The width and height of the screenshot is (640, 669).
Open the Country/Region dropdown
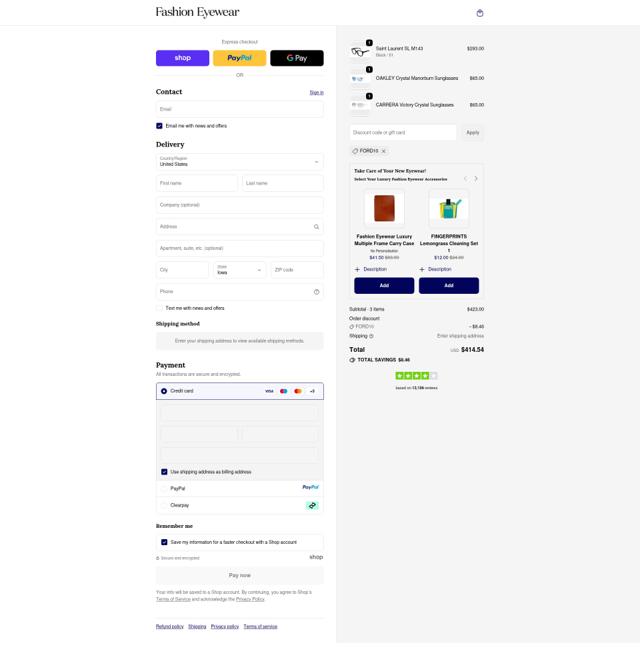point(239,161)
